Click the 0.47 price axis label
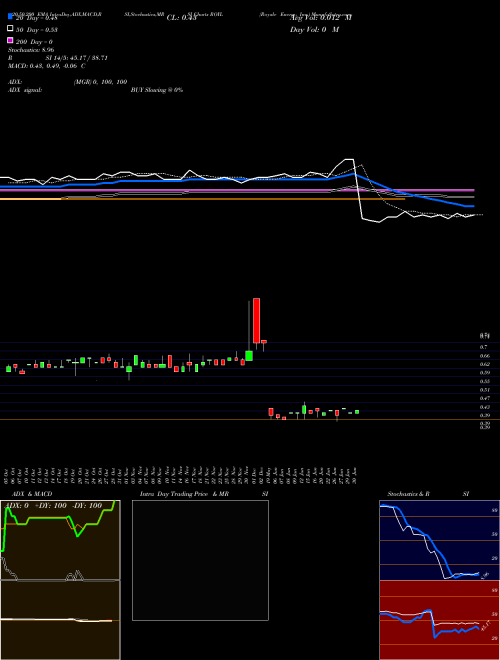 pyautogui.click(x=485, y=398)
